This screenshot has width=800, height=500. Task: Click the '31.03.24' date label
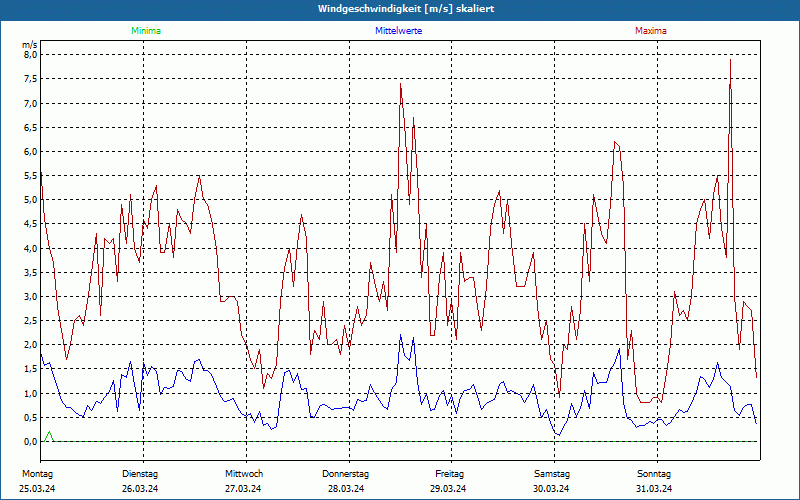tap(654, 489)
